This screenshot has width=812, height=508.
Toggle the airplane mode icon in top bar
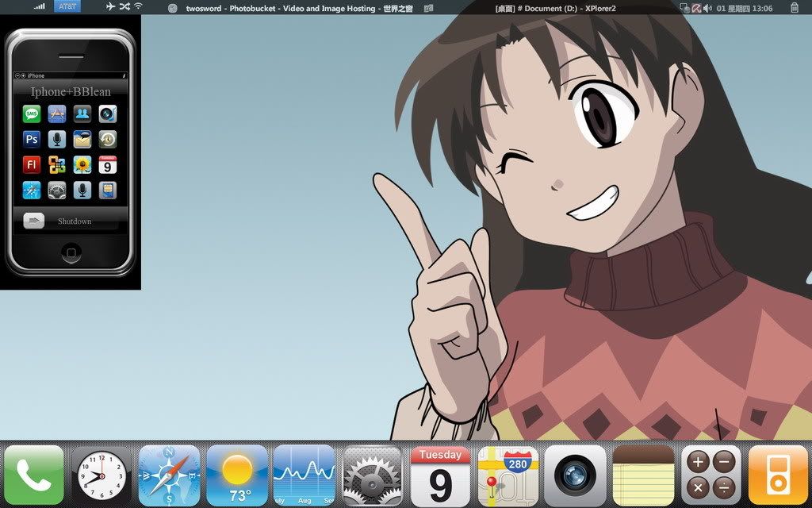click(110, 6)
